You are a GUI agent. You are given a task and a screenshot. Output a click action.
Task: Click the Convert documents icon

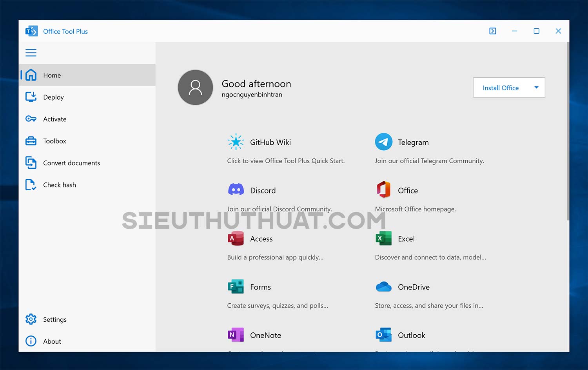point(31,162)
